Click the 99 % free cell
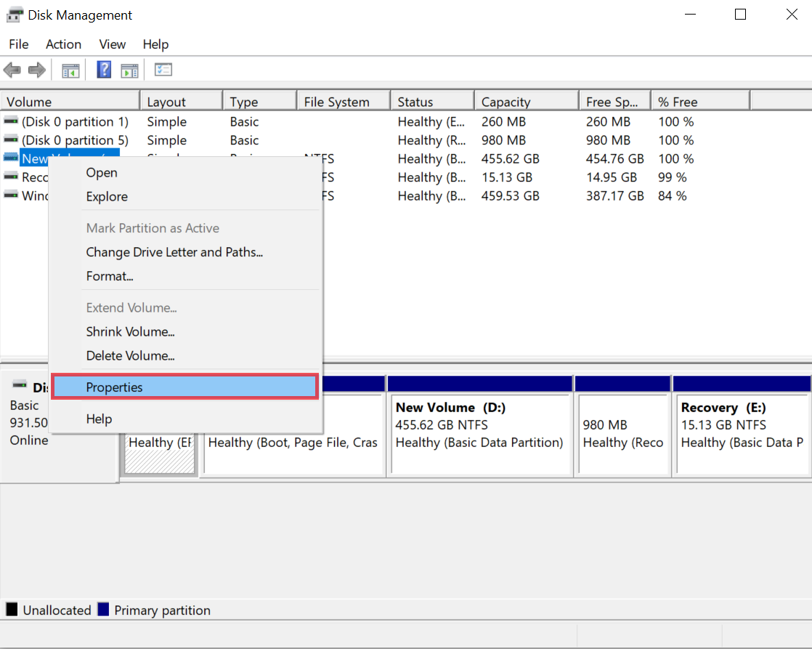812x649 pixels. point(672,177)
